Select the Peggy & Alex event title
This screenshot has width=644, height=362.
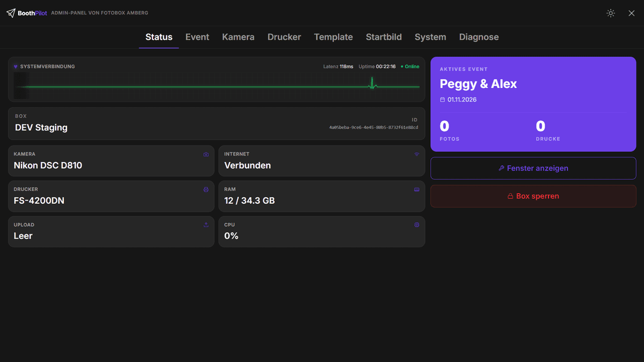pos(478,84)
